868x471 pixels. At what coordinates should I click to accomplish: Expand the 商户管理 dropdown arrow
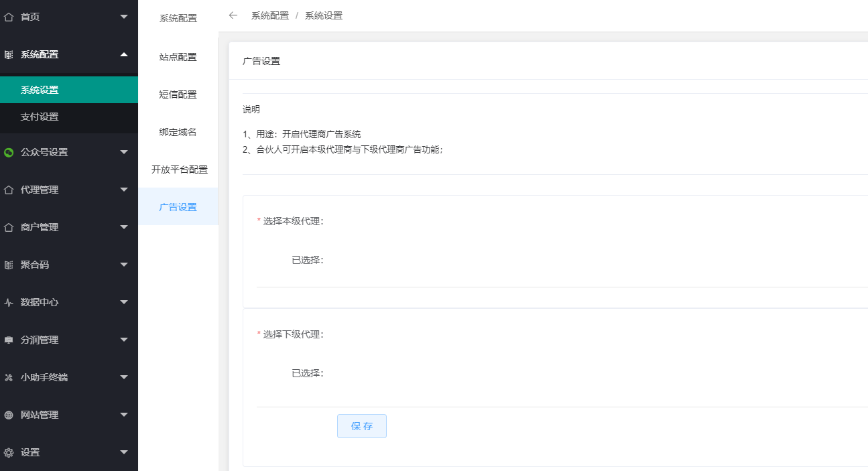(x=124, y=227)
